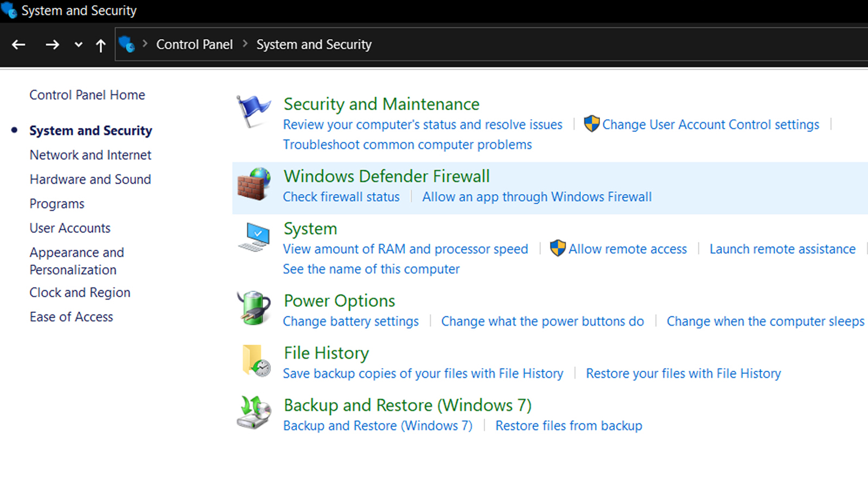View amount of RAM and processor speed
The height and width of the screenshot is (488, 868).
pyautogui.click(x=405, y=249)
